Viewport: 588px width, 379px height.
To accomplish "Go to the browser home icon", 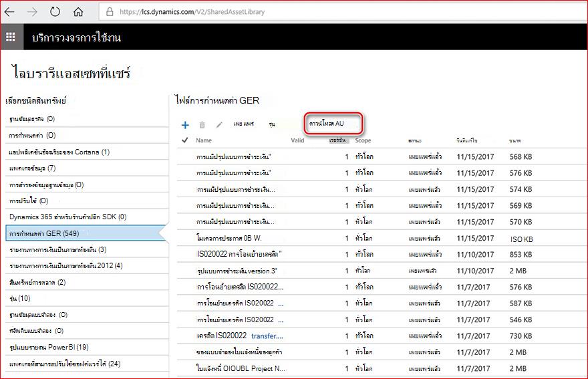I will pos(78,11).
